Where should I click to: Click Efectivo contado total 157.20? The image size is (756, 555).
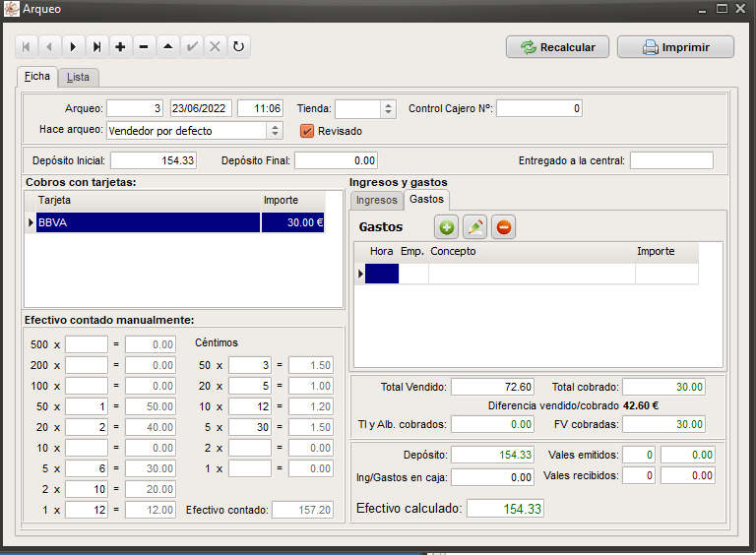pos(302,510)
